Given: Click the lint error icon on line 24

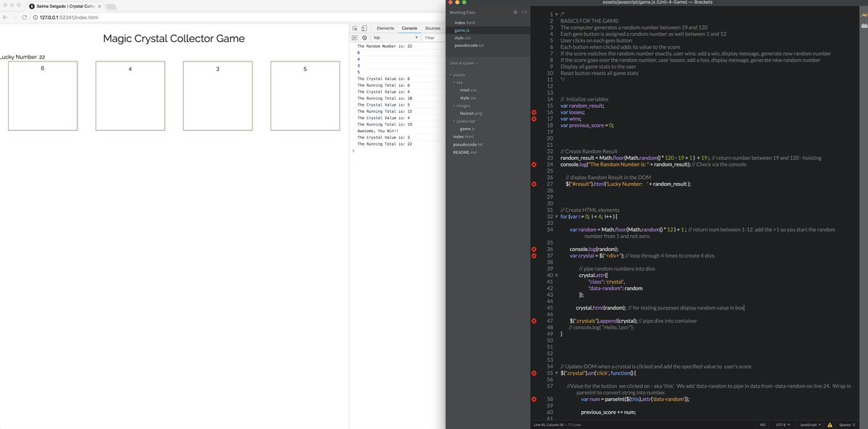Looking at the screenshot, I should 535,165.
